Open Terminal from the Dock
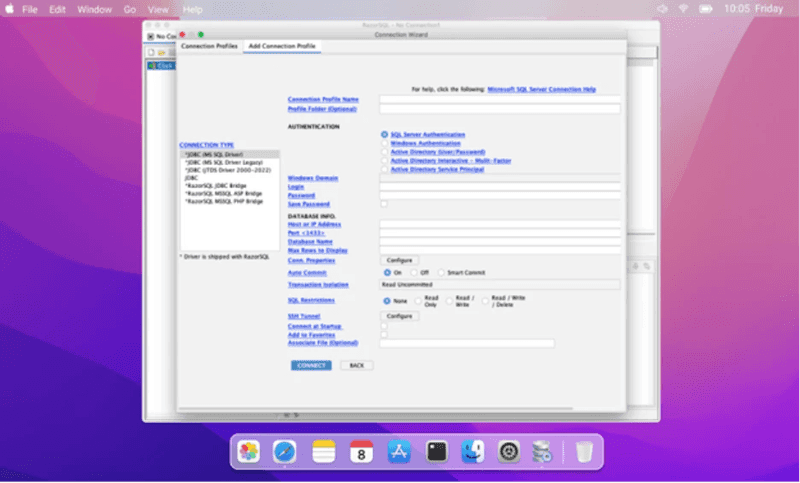 click(436, 452)
